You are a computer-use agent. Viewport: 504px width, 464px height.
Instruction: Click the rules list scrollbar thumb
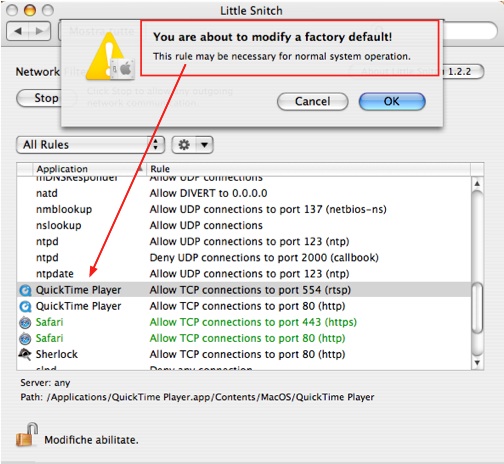click(477, 307)
